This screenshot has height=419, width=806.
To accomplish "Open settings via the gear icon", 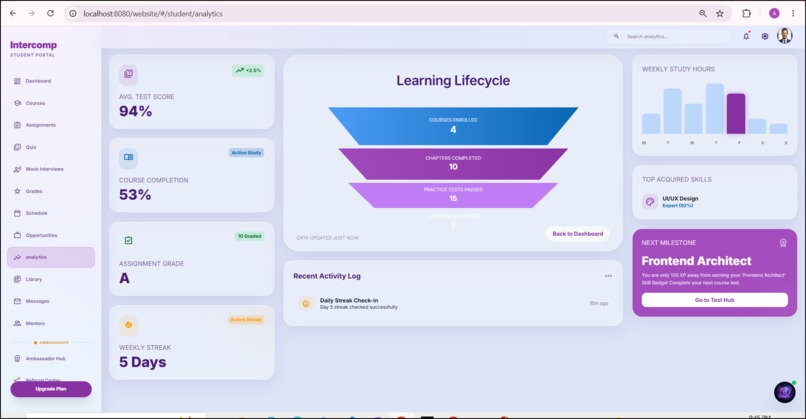I will pos(765,37).
